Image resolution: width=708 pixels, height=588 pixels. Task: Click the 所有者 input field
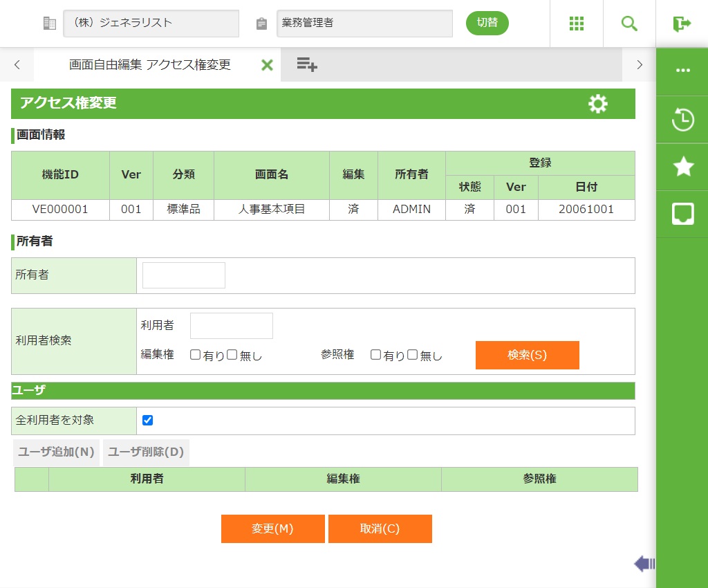(184, 275)
